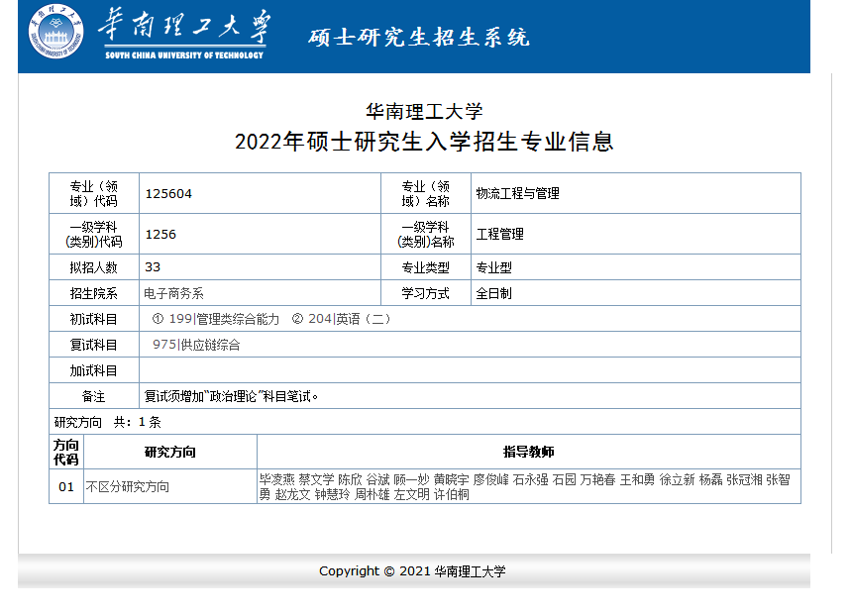Viewport: 851px width, 616px height.
Task: Click advisor name 周朴雄
Action: [x=372, y=494]
